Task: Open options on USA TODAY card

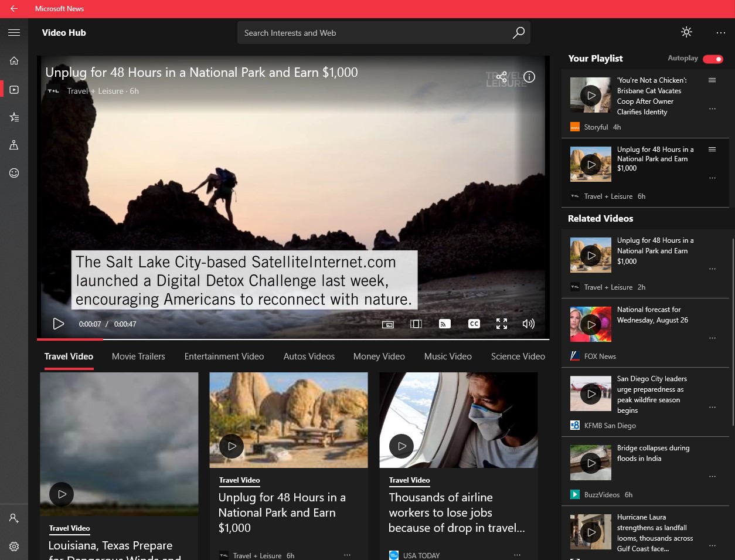Action: coord(517,555)
